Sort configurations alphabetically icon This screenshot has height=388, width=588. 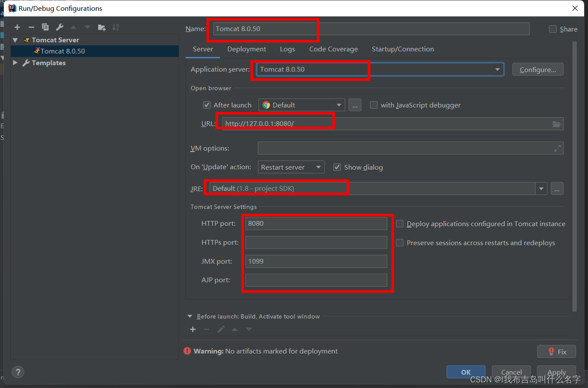click(116, 27)
